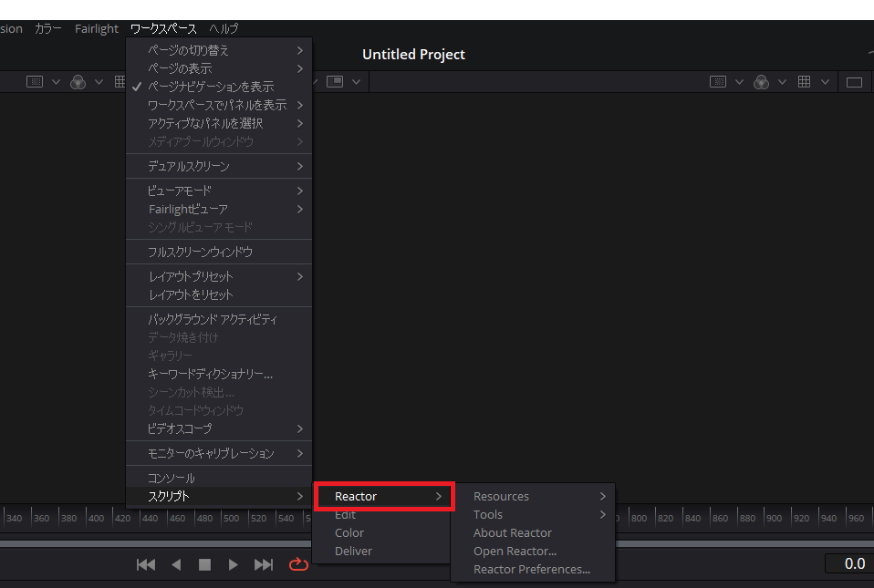The height and width of the screenshot is (588, 874).
Task: Click the right viewer's grid guides icon
Action: (804, 82)
